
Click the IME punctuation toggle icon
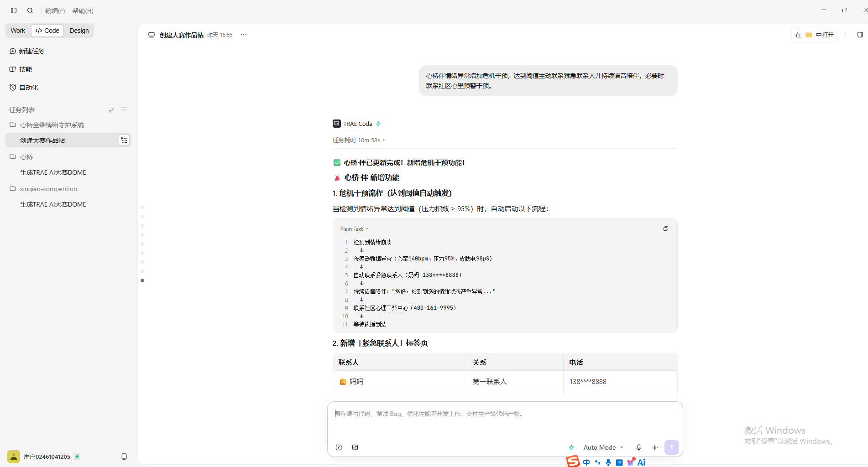click(x=597, y=462)
